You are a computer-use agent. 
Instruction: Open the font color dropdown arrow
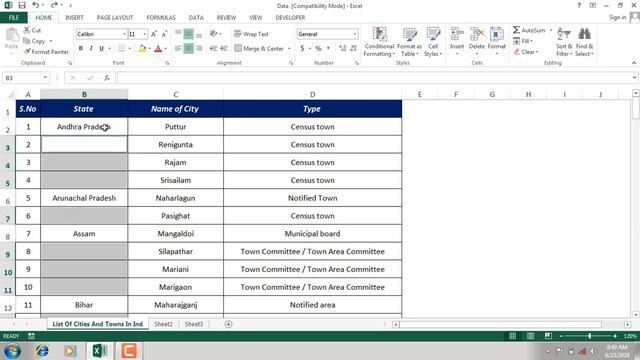click(166, 49)
